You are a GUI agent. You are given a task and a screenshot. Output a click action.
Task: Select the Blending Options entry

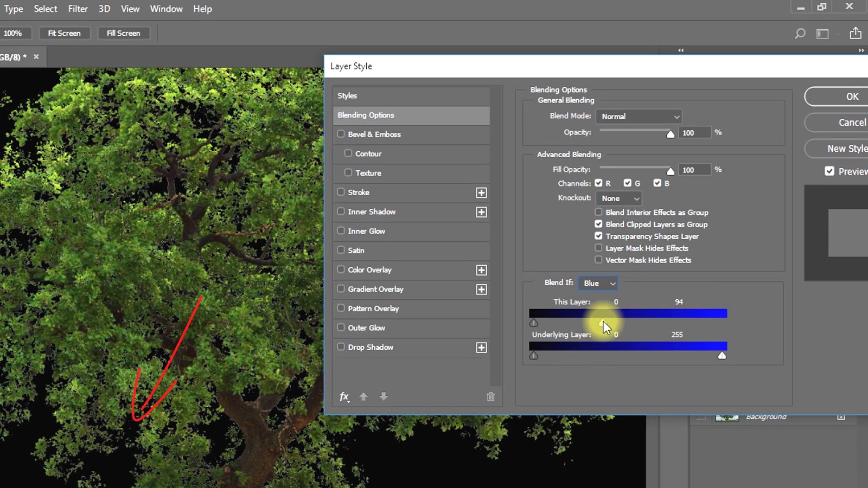366,115
